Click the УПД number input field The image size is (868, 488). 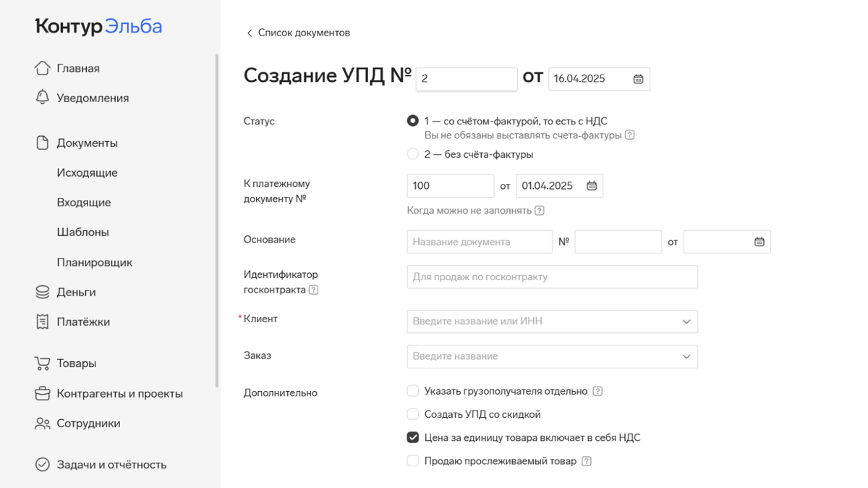coord(466,78)
